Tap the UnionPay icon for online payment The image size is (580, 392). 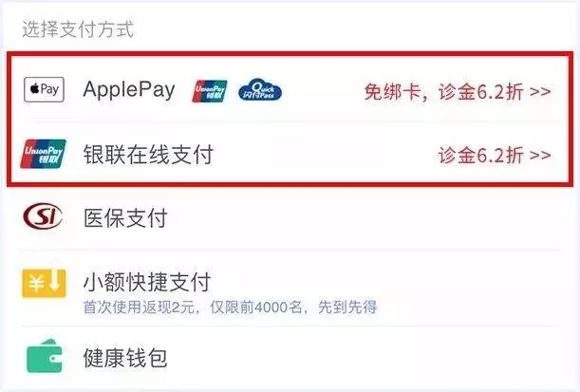(x=44, y=154)
